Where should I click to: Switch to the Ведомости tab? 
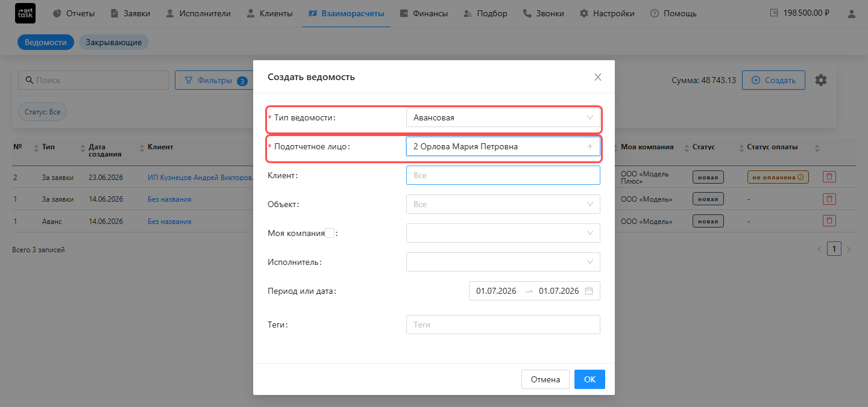pyautogui.click(x=46, y=43)
